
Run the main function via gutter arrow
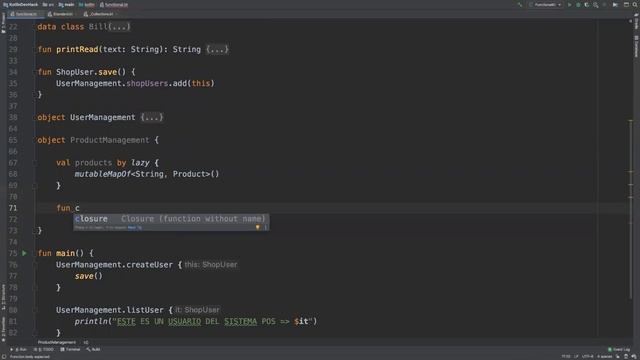24,253
